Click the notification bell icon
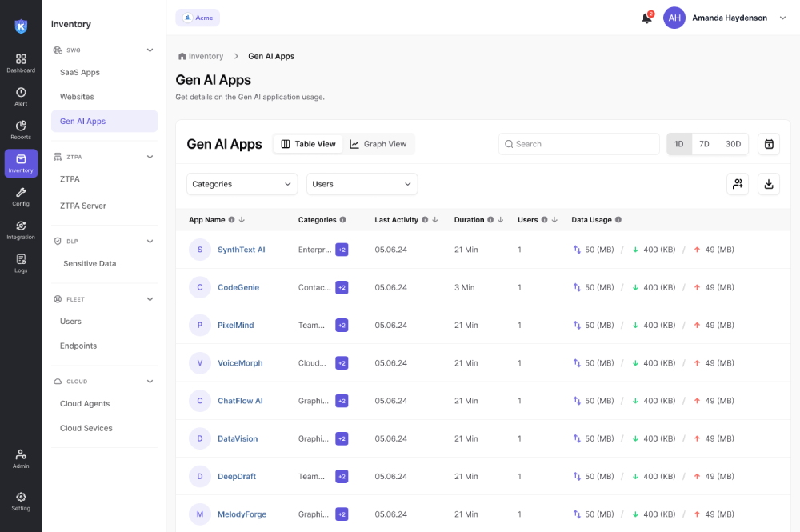Screen dimensions: 800x532 click(x=646, y=18)
